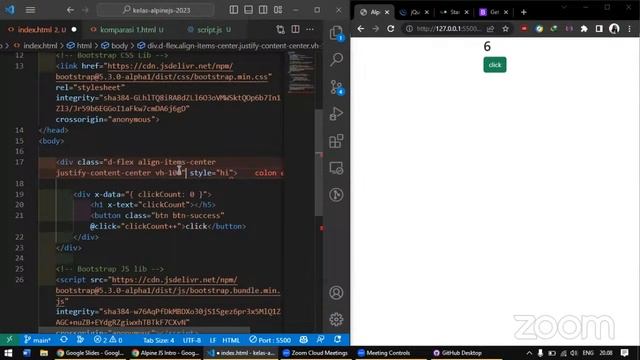Open the compare changes editor action
The image size is (640, 360).
[x=280, y=29]
